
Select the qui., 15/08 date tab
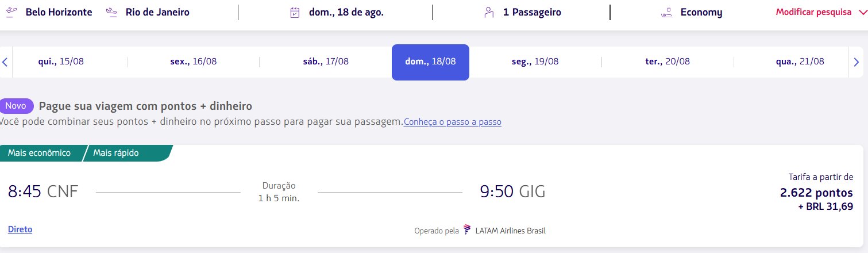click(61, 62)
